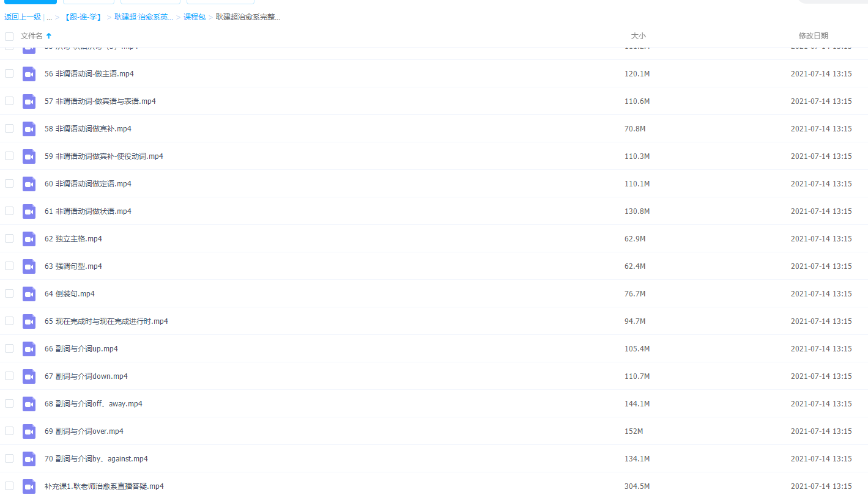The image size is (868, 495).
Task: Tick the select-all checkbox beside 文件名
Action: [9, 36]
